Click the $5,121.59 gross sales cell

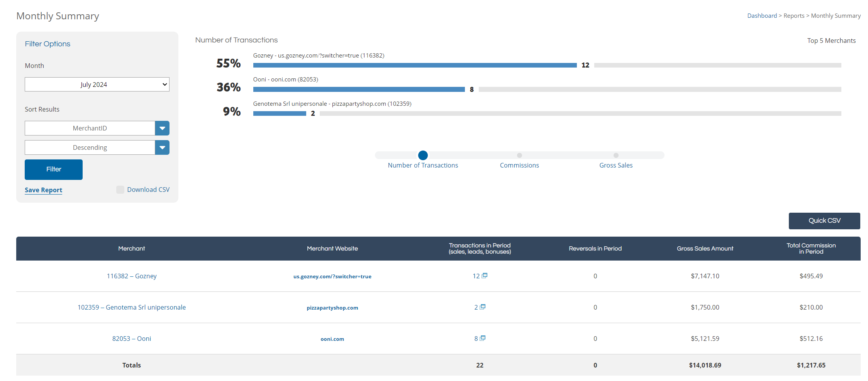pos(705,339)
